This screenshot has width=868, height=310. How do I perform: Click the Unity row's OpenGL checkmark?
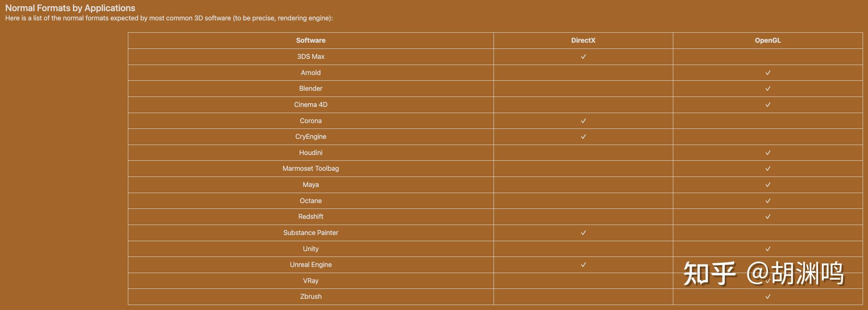tap(768, 249)
